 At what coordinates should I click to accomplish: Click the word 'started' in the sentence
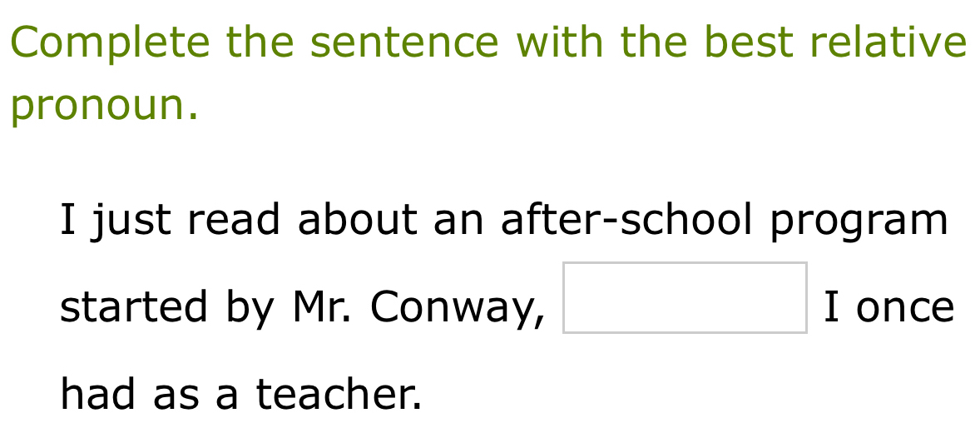point(135,307)
